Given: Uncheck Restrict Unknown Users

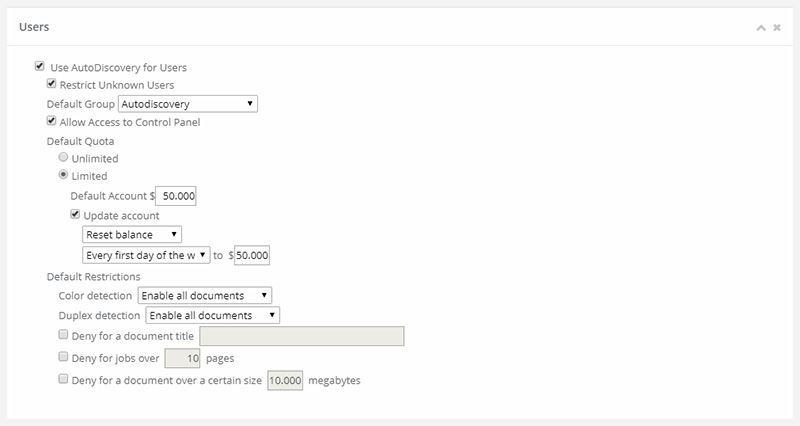Looking at the screenshot, I should coord(51,85).
